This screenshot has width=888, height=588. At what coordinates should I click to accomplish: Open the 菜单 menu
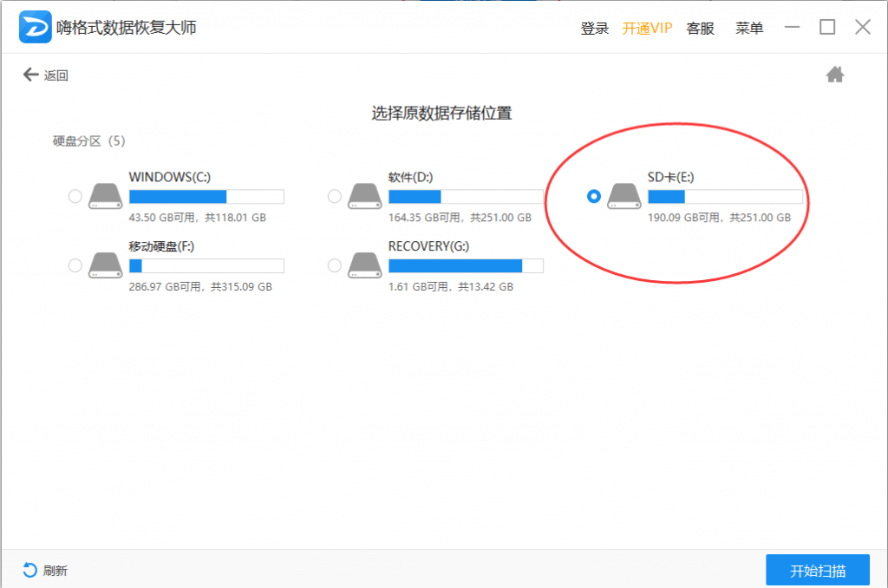point(749,29)
